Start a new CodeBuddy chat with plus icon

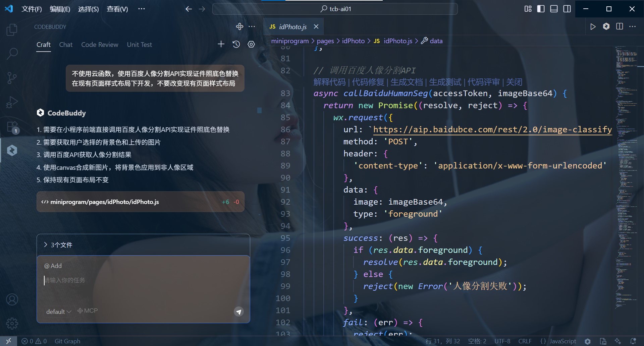coord(221,44)
